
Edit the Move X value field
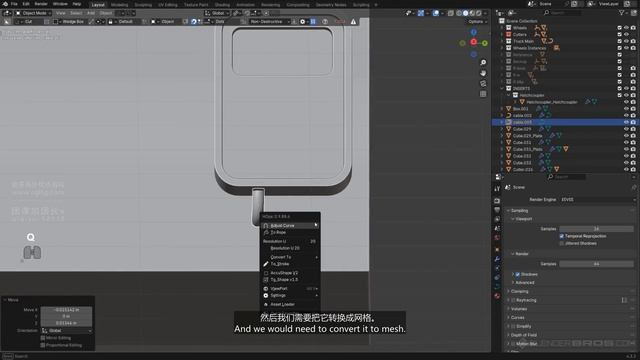66,310
